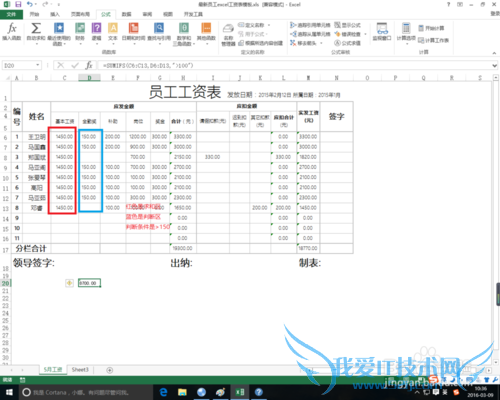Switch to the Insert ribbon tab
This screenshot has width=500, height=400.
(55, 14)
